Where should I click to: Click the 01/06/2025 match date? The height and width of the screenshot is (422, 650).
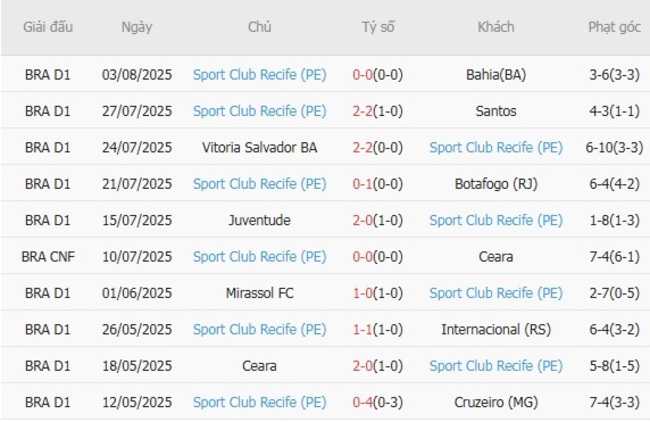tap(137, 293)
